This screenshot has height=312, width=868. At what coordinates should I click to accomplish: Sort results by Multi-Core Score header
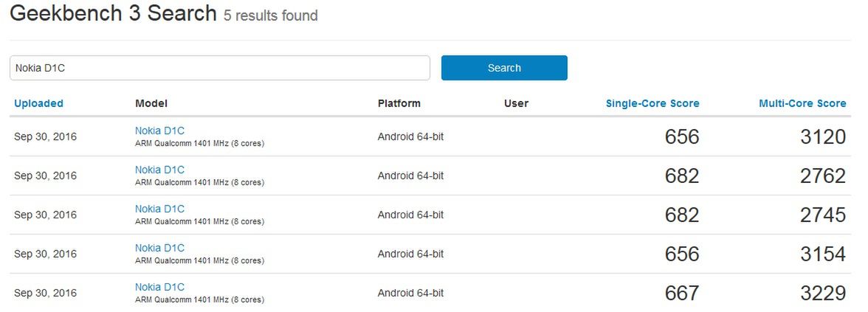[802, 103]
